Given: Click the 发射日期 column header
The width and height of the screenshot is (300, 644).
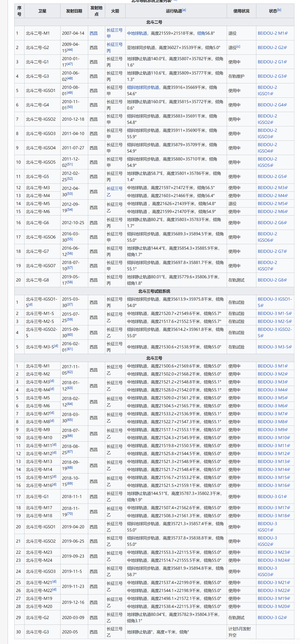Looking at the screenshot, I should pos(74,11).
